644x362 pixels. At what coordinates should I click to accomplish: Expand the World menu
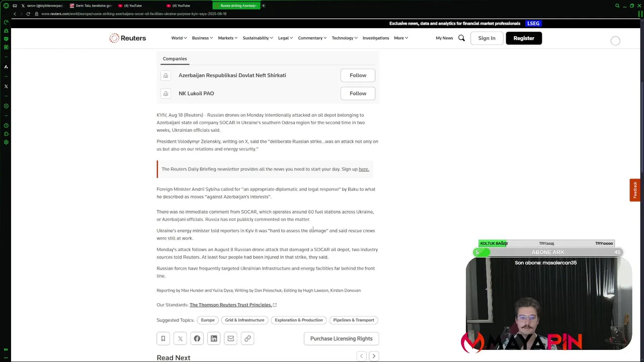[x=179, y=38]
